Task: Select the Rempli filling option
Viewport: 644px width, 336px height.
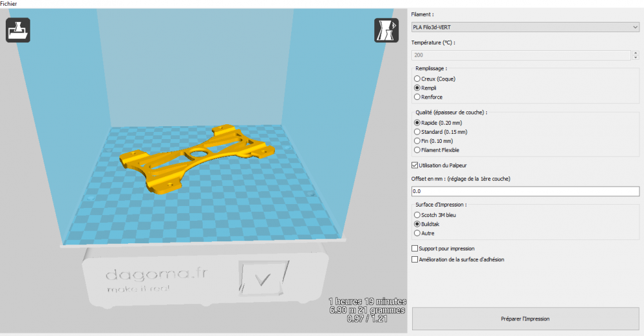Action: [425, 88]
